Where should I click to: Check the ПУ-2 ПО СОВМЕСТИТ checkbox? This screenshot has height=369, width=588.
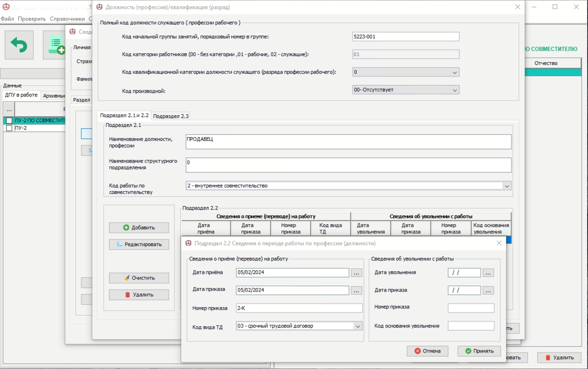(x=9, y=121)
